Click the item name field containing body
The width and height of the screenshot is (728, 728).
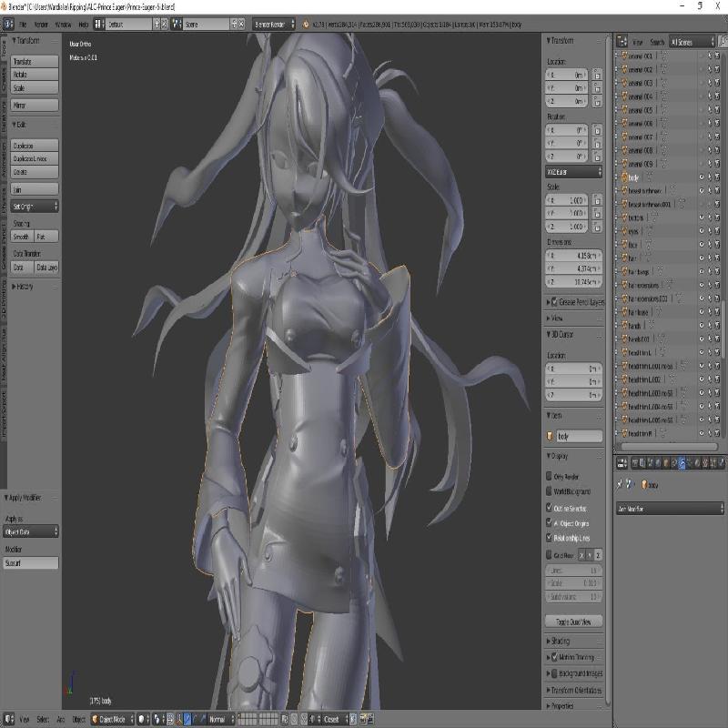point(579,436)
